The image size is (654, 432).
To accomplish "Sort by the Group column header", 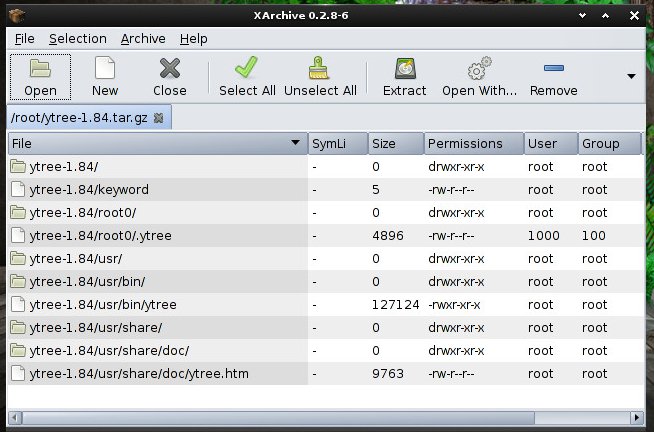I will (609, 143).
